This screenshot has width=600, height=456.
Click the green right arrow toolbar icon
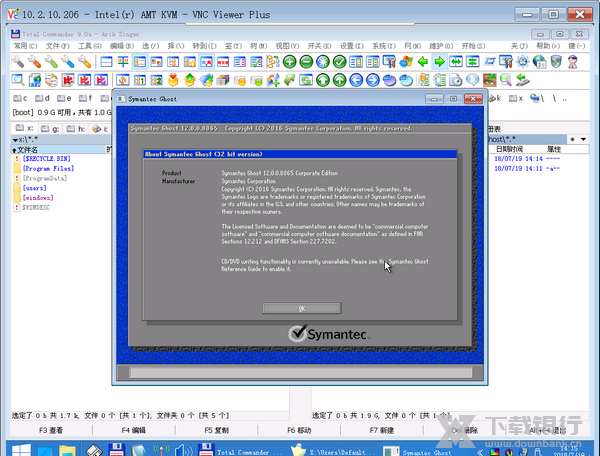click(439, 62)
